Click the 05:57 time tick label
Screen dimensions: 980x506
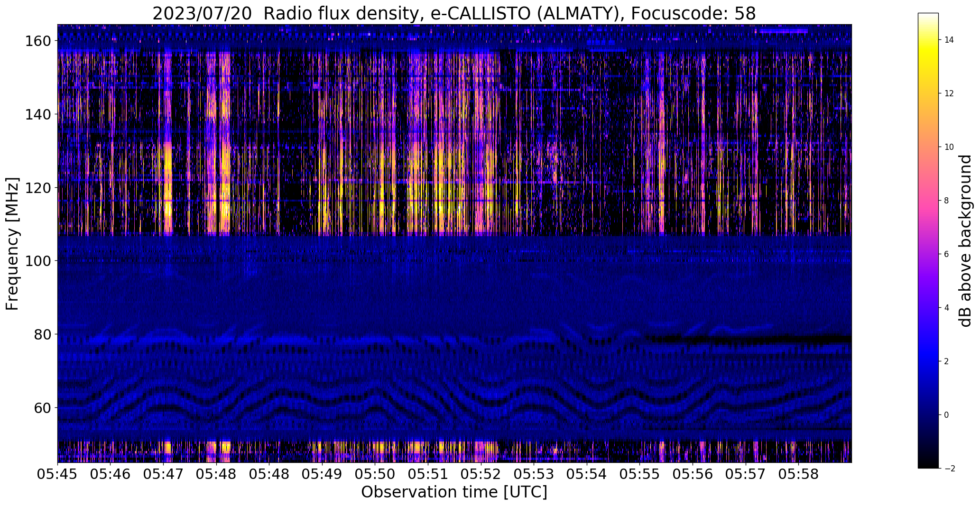746,475
